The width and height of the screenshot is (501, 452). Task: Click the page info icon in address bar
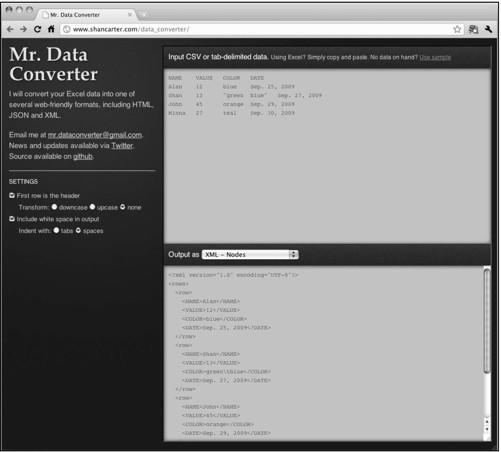67,29
